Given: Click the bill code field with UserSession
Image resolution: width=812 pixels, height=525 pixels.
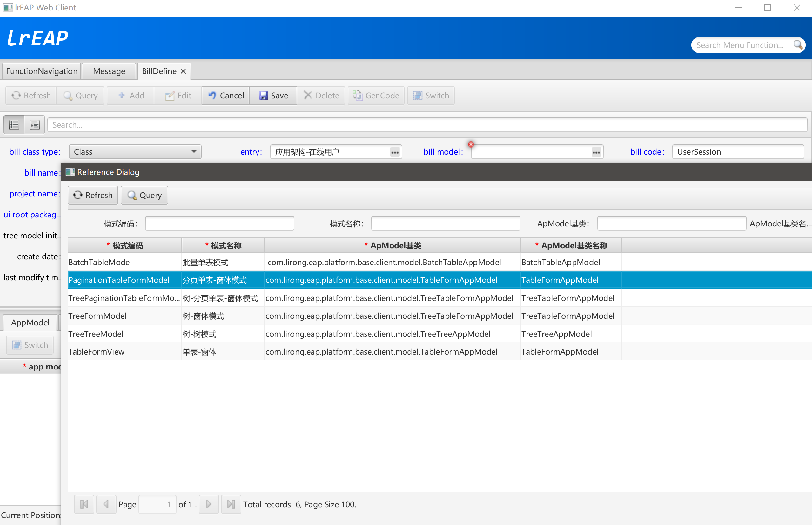Looking at the screenshot, I should click(738, 152).
